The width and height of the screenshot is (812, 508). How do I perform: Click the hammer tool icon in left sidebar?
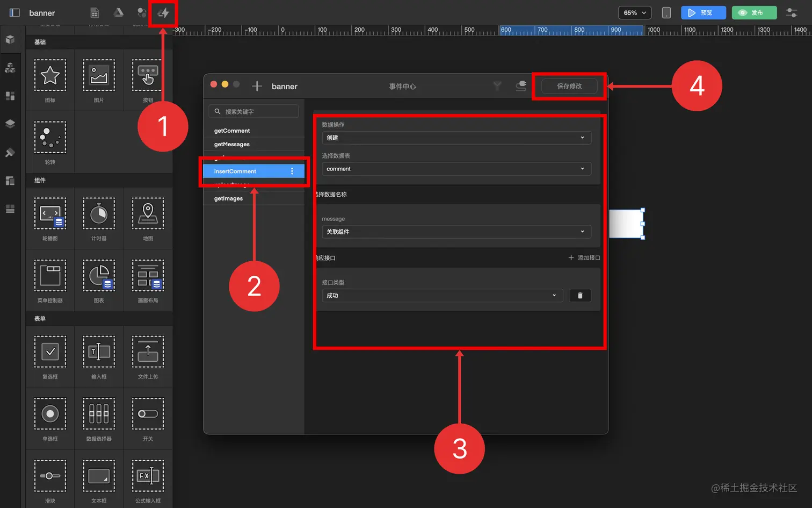pyautogui.click(x=10, y=153)
